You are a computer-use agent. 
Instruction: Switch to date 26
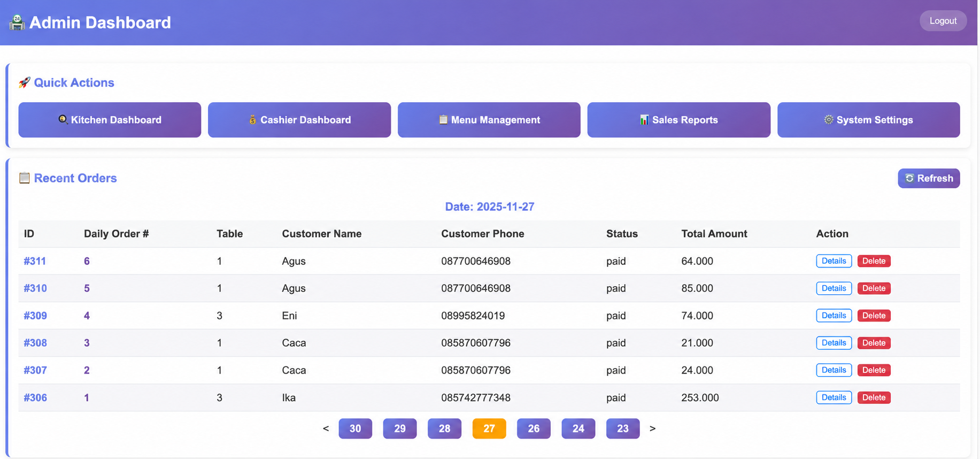coord(534,429)
